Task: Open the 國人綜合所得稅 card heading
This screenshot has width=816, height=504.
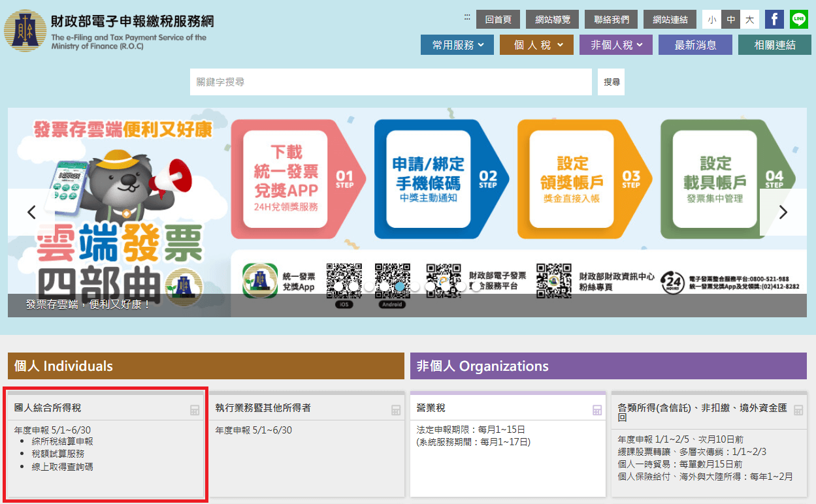Action: [48, 408]
